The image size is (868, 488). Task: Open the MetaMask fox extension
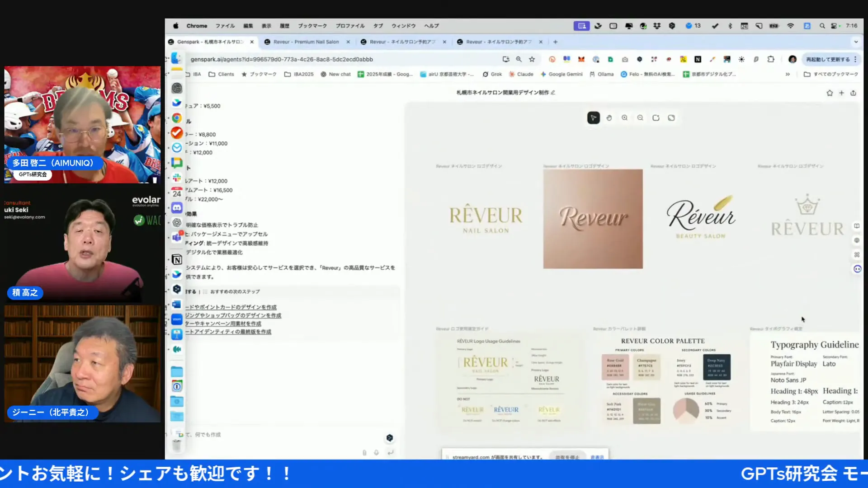581,59
